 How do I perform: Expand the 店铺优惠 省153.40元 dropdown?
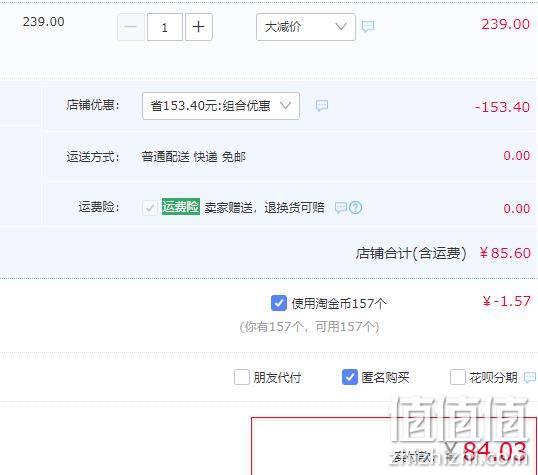point(221,106)
